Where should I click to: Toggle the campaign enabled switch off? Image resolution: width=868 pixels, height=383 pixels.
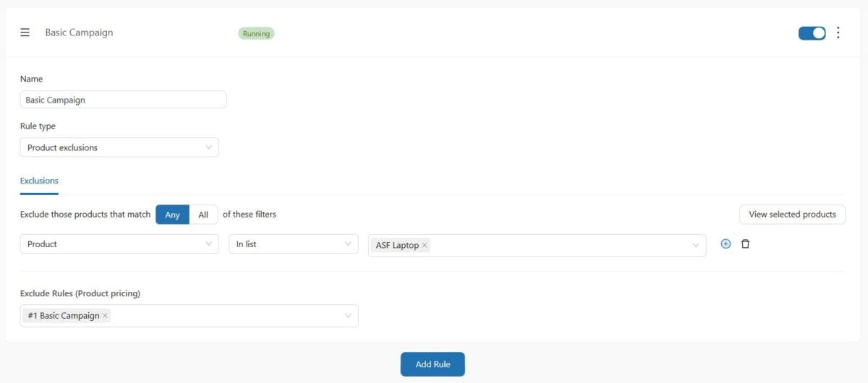tap(812, 33)
